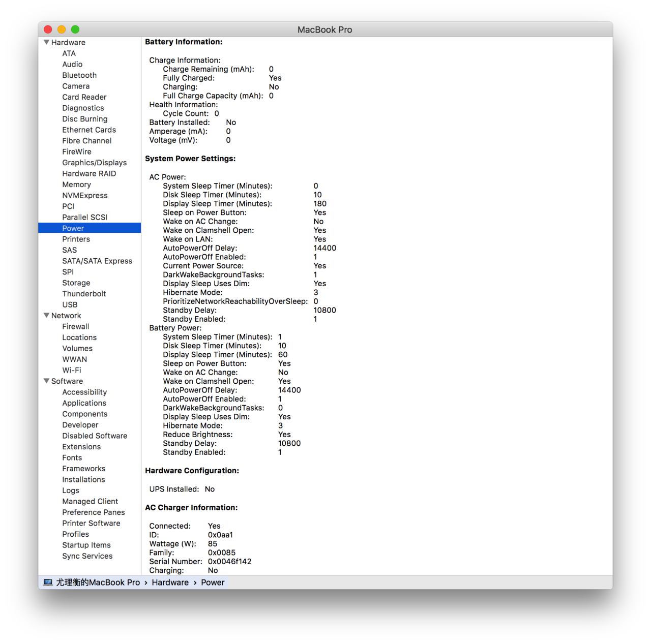Open Accessibility under Software
The width and height of the screenshot is (651, 644).
click(84, 392)
